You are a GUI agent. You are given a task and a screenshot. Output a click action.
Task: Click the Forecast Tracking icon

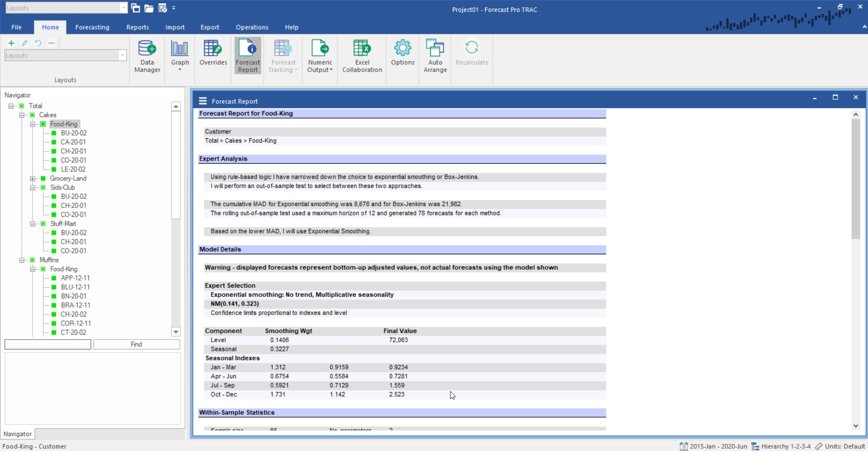283,48
